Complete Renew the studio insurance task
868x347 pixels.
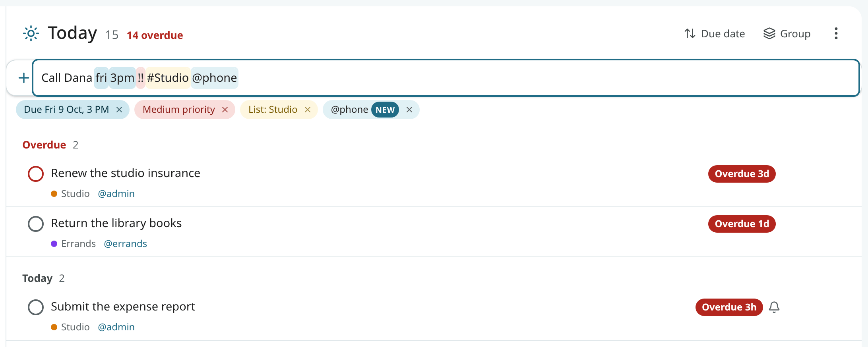[36, 174]
